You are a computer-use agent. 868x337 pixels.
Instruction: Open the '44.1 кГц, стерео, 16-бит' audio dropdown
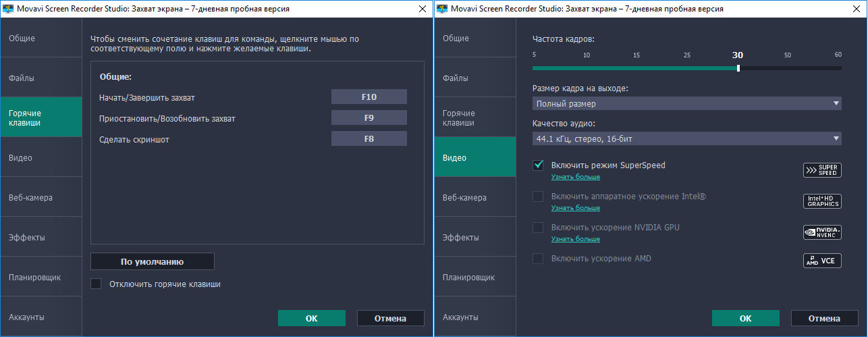point(687,139)
